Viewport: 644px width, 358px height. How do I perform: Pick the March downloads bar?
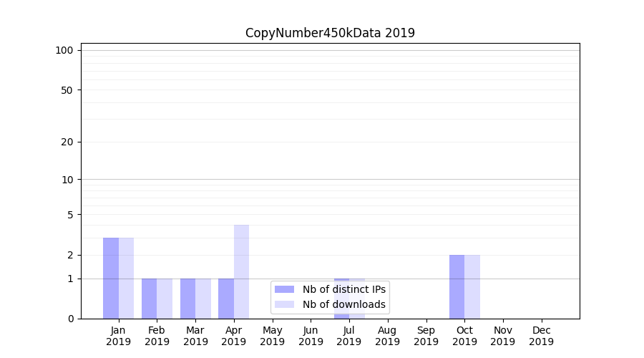[203, 299]
